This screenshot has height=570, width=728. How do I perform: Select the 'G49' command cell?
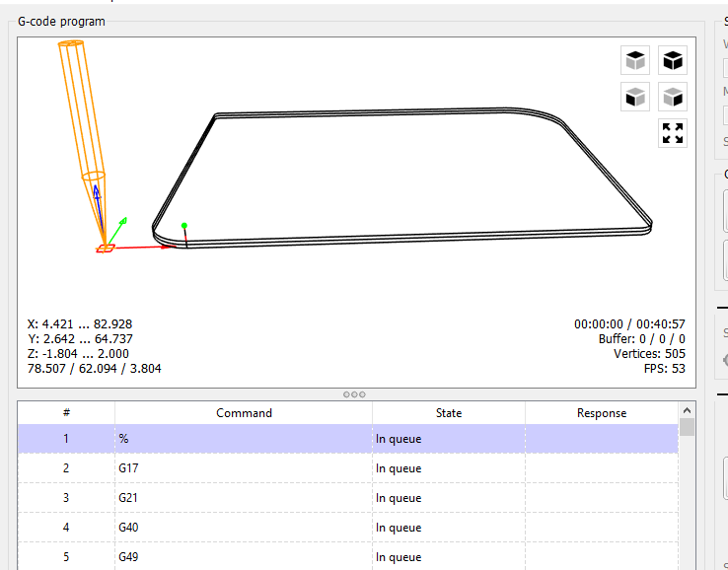(244, 556)
